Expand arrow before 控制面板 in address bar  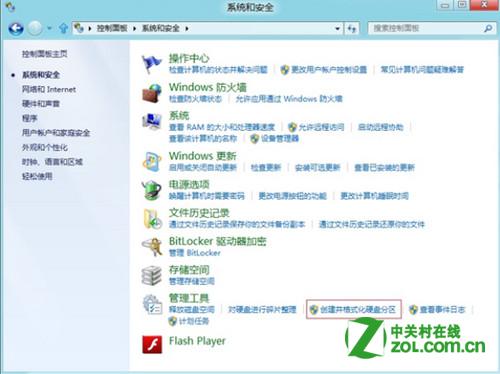(90, 29)
